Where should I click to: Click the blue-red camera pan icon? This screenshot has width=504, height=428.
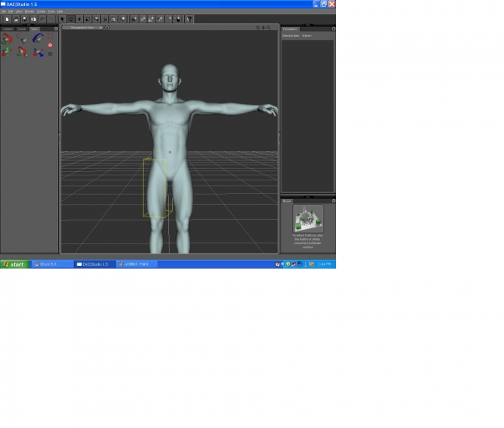coord(38,52)
